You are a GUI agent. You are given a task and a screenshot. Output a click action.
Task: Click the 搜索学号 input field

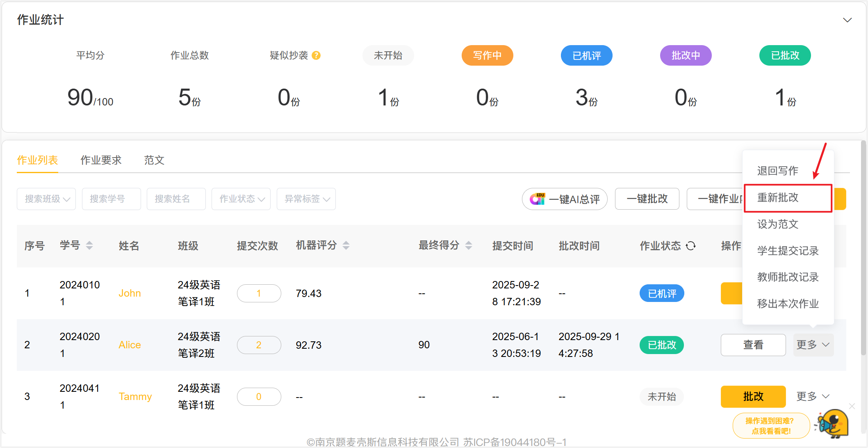(x=111, y=199)
